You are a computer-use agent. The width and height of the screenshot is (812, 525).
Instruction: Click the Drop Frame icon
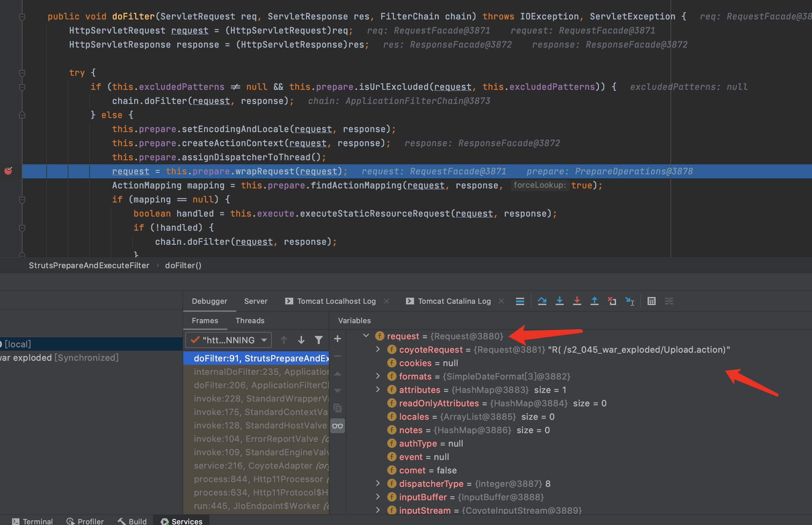(x=612, y=301)
